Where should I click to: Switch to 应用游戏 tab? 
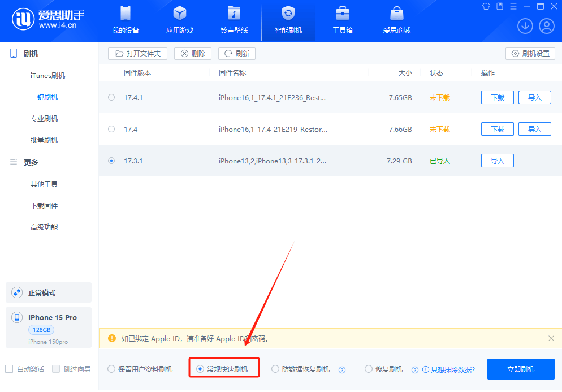click(180, 20)
